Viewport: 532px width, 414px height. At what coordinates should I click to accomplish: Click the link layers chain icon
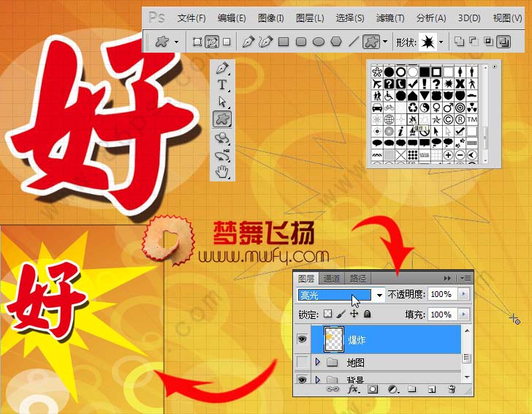click(332, 389)
